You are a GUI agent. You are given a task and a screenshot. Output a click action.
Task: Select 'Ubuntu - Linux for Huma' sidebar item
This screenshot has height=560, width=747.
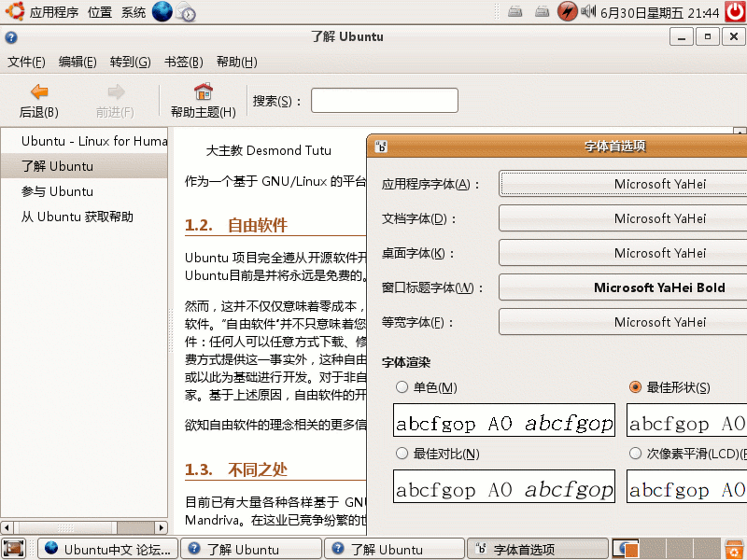(x=84, y=141)
